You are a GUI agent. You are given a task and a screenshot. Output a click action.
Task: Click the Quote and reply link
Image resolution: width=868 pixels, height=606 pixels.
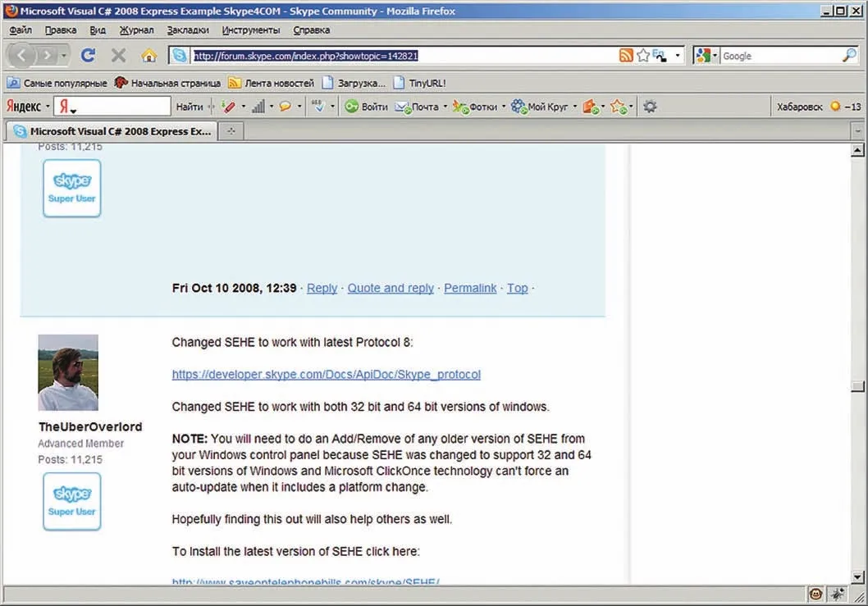391,288
